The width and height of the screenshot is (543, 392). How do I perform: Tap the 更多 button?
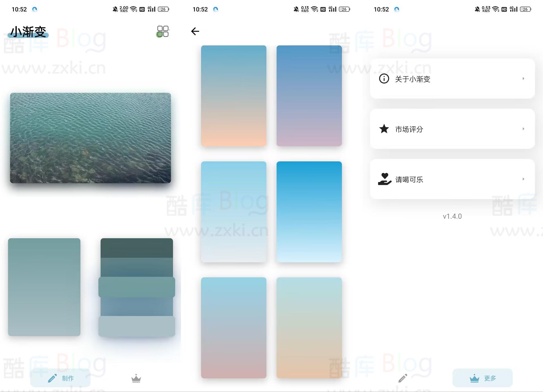482,378
